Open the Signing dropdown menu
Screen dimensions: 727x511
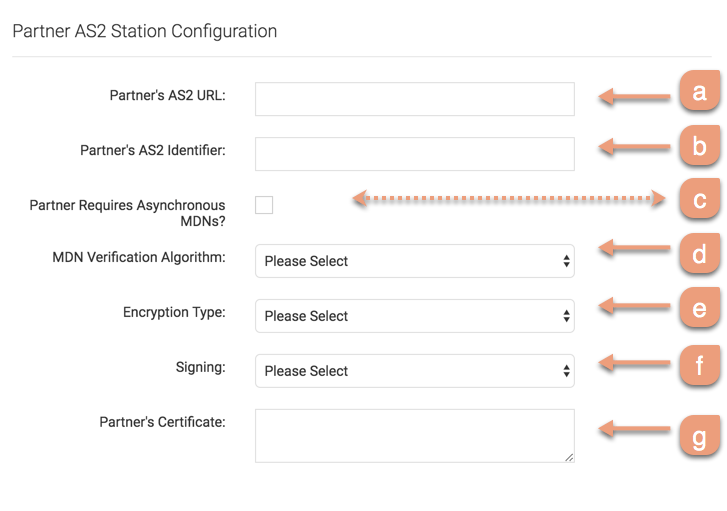pyautogui.click(x=414, y=371)
